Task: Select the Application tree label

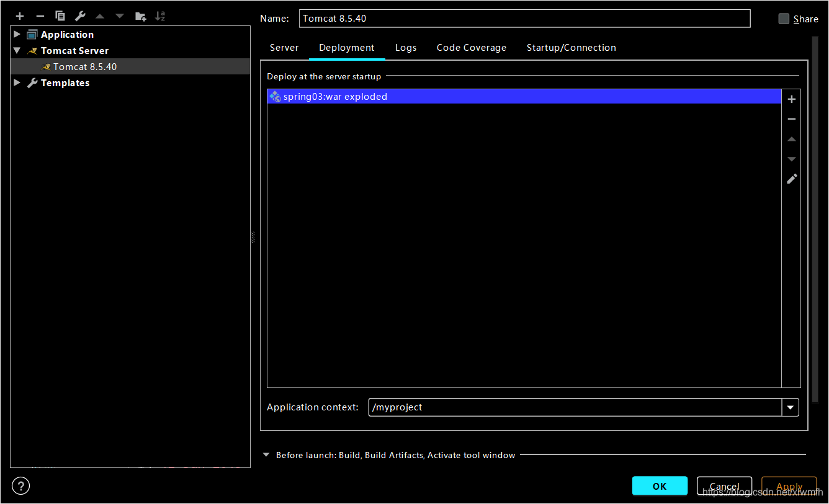Action: [67, 34]
